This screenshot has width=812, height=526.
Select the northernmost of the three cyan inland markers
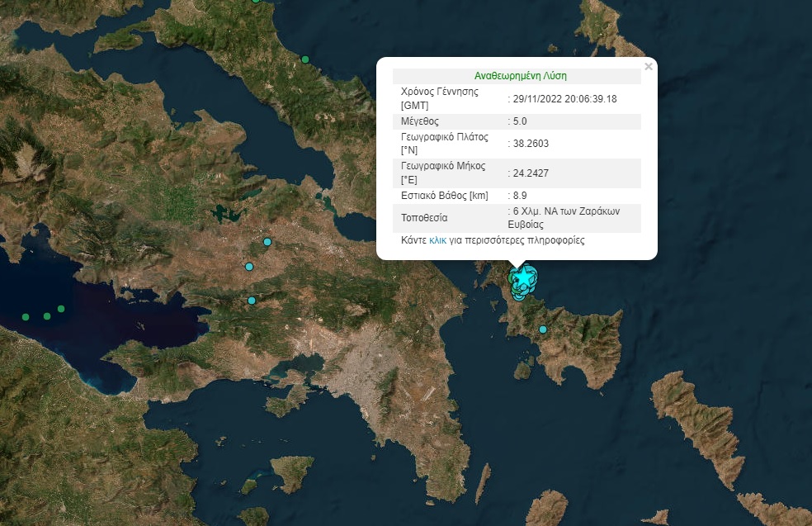(x=267, y=242)
